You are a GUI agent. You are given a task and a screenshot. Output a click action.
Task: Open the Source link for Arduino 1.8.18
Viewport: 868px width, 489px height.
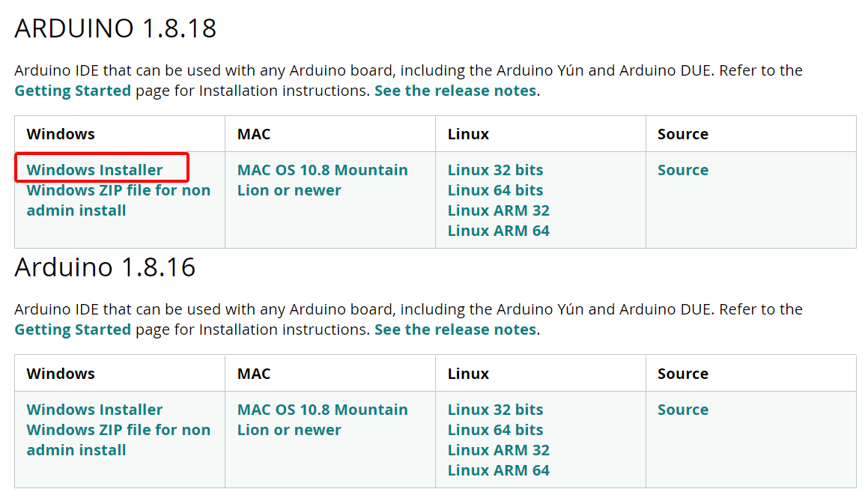682,169
